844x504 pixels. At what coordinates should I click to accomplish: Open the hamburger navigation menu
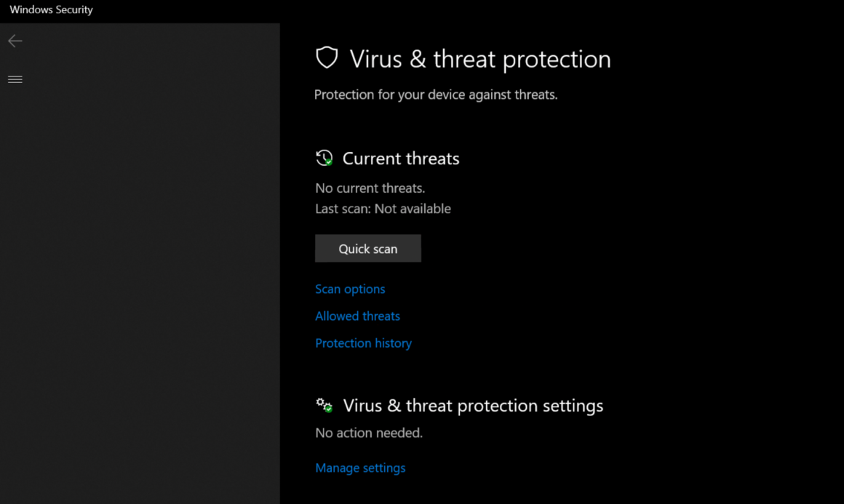[x=15, y=79]
